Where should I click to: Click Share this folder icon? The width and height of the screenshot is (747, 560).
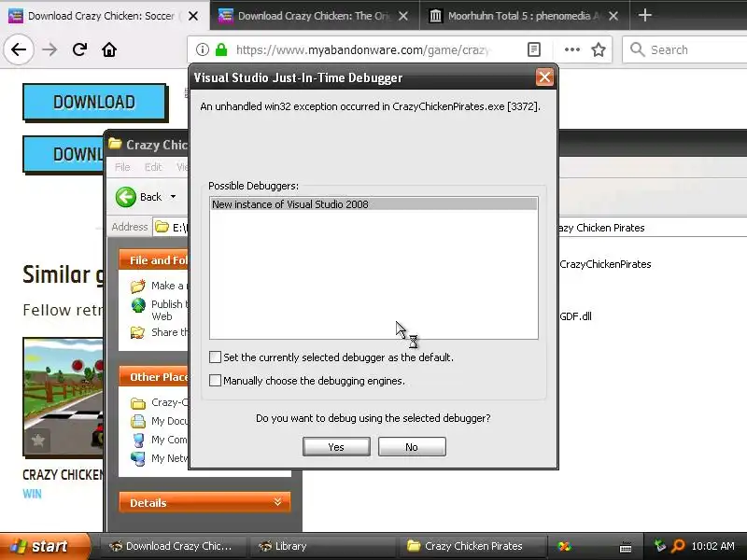click(137, 332)
